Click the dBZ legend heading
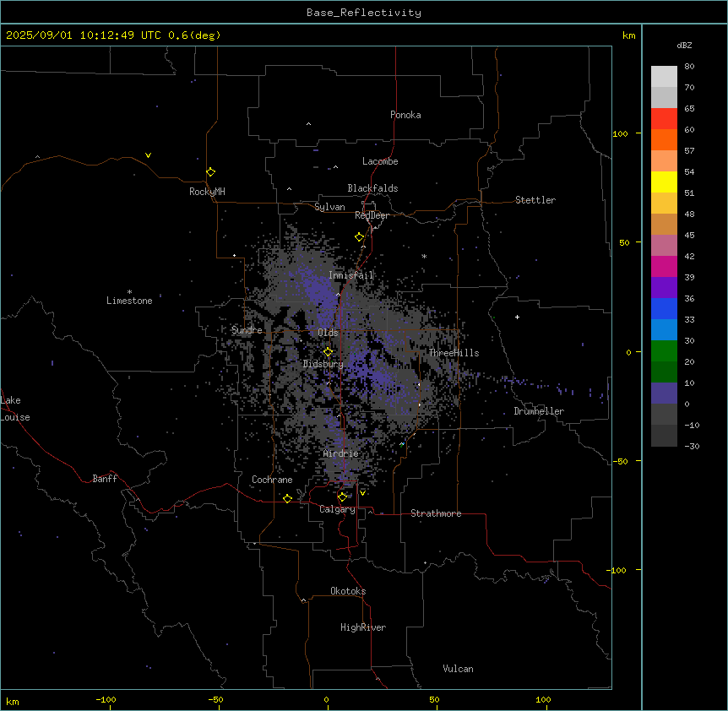This screenshot has height=711, width=728. pyautogui.click(x=684, y=46)
